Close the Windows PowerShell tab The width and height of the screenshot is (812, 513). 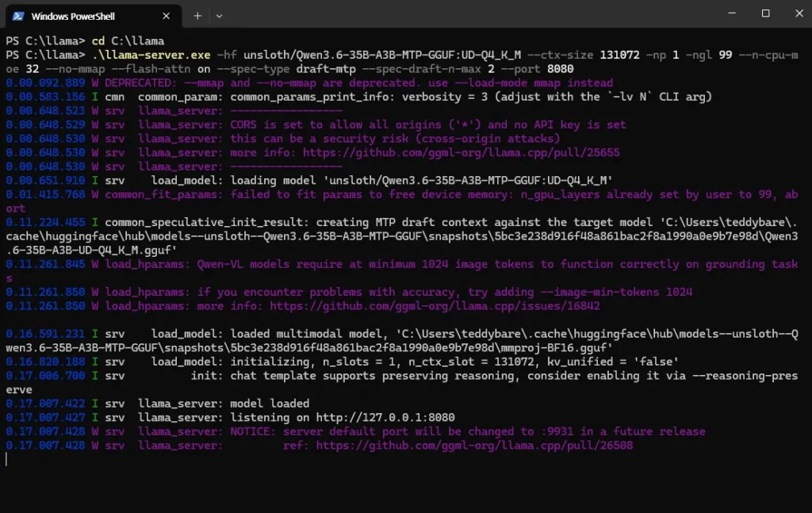tap(167, 16)
